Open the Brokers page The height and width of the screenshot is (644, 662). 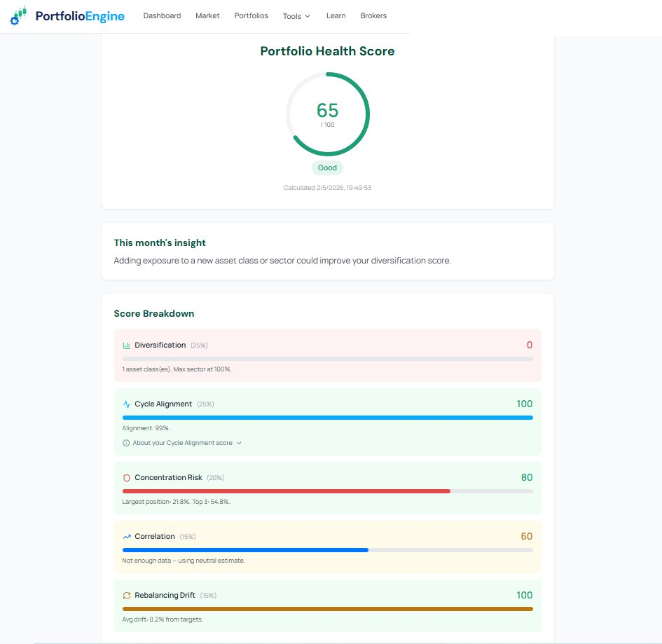point(373,15)
